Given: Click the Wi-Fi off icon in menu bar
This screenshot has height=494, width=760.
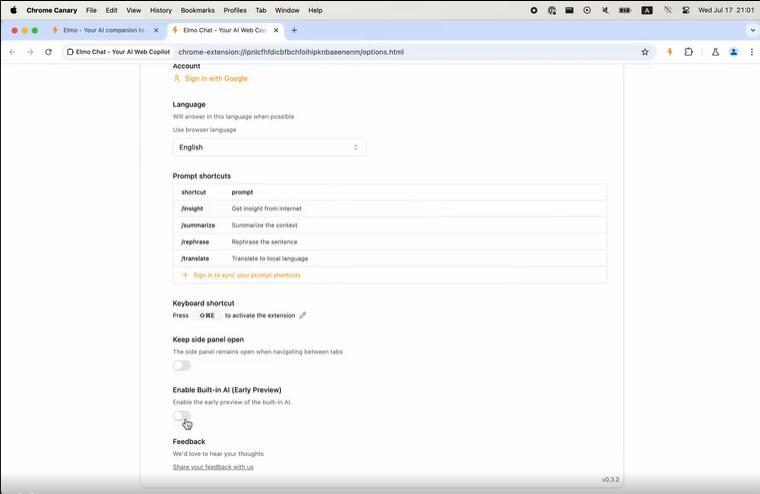Looking at the screenshot, I should pos(667,10).
